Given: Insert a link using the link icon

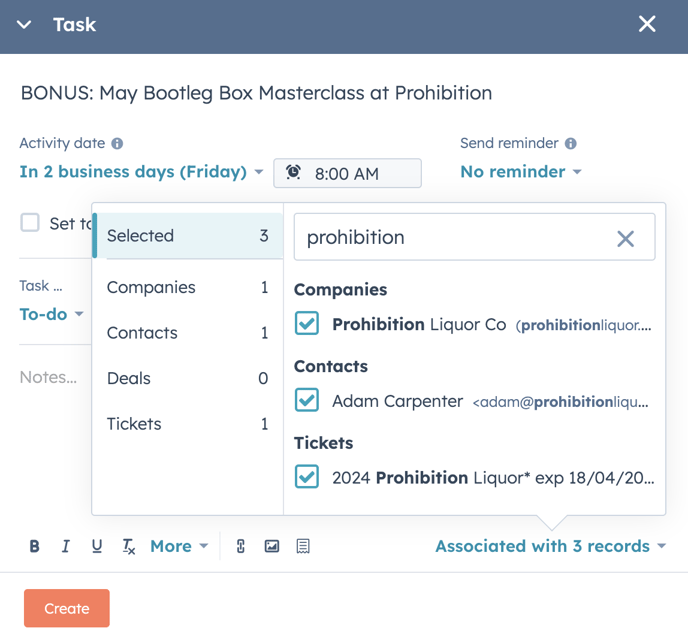Looking at the screenshot, I should tap(240, 546).
